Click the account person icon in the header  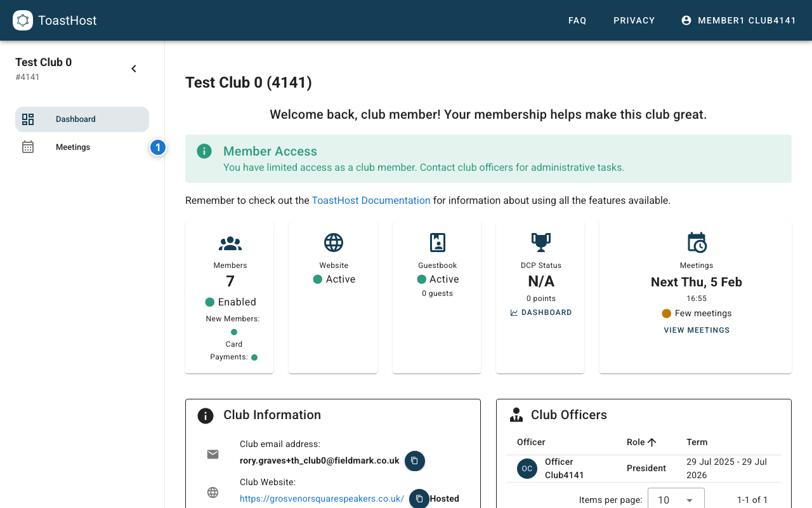pos(686,20)
